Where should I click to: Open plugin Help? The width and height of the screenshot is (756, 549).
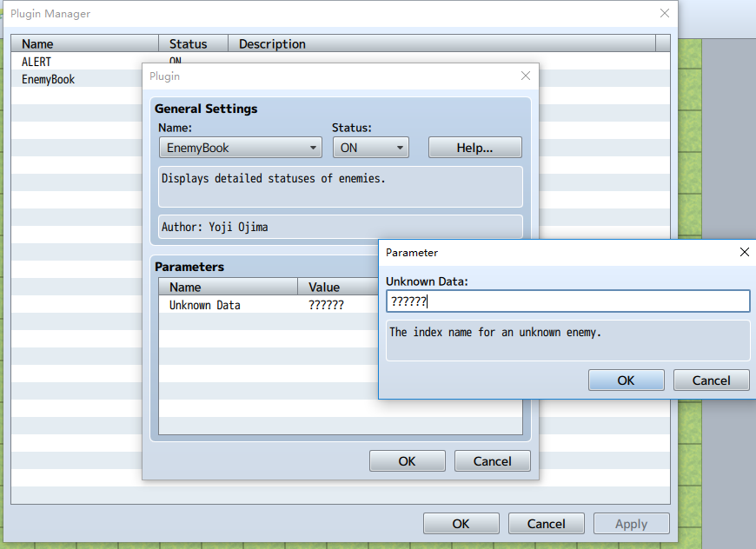tap(475, 148)
